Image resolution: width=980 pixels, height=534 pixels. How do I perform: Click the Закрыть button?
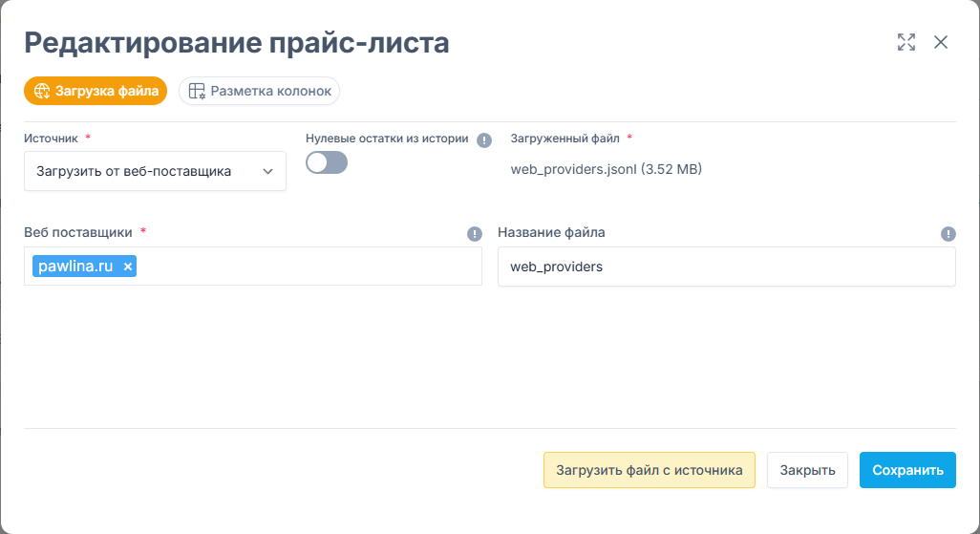[807, 470]
